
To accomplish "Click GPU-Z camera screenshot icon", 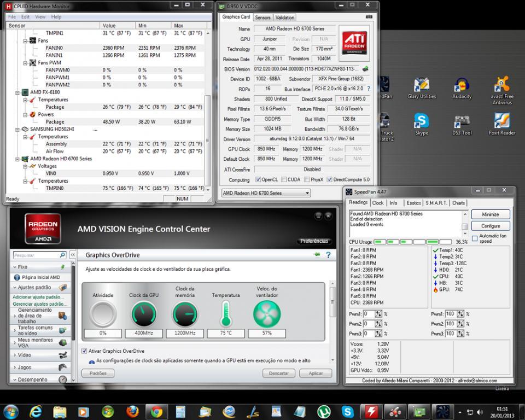I will (x=369, y=17).
